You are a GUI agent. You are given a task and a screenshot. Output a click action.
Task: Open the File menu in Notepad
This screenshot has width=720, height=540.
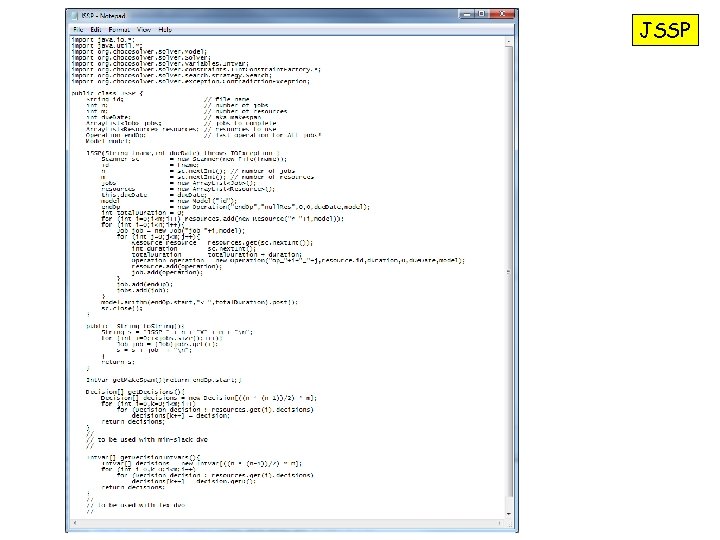pos(78,30)
